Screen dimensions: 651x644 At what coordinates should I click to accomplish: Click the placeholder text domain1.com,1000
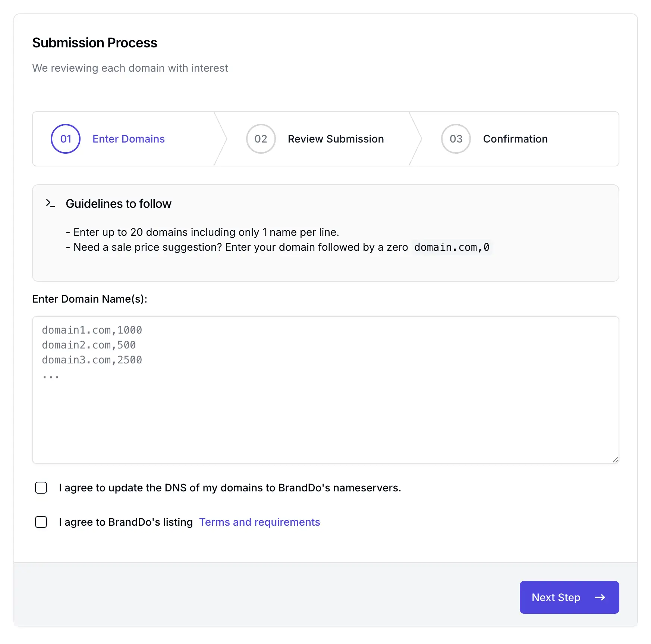coord(92,330)
